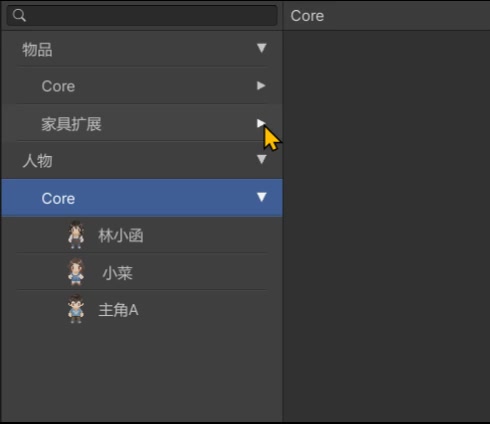
Task: Select the 家具扩展 label
Action: (x=71, y=124)
